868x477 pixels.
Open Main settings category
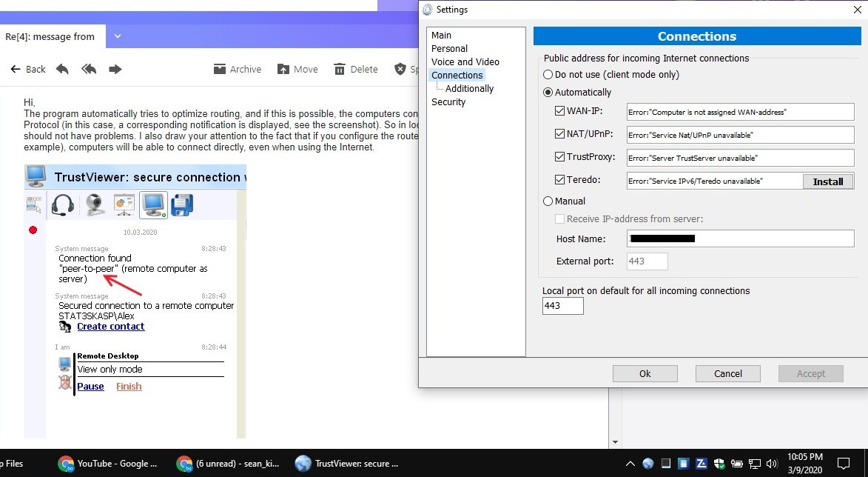tap(441, 35)
